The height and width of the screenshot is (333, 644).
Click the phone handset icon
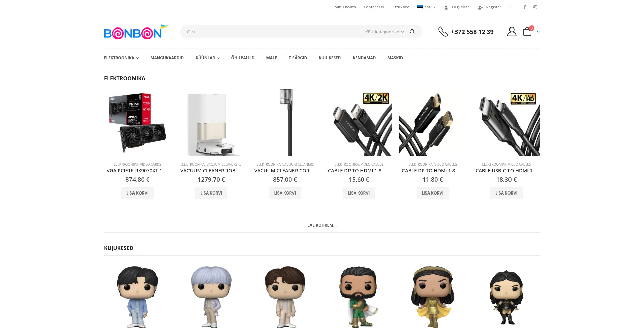click(x=443, y=32)
